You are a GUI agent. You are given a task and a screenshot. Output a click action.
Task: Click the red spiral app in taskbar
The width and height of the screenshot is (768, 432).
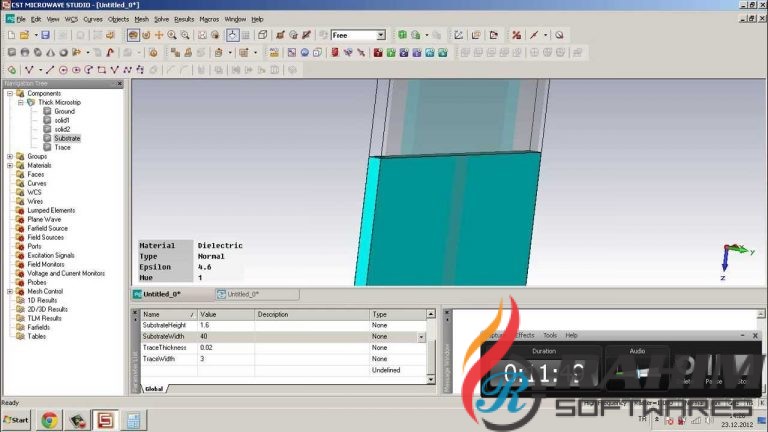coord(105,420)
